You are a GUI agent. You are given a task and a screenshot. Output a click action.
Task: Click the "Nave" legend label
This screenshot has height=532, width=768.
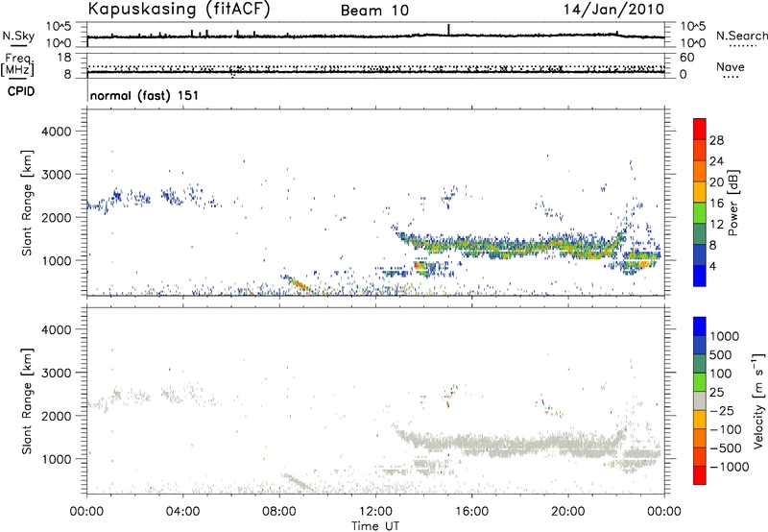point(731,67)
